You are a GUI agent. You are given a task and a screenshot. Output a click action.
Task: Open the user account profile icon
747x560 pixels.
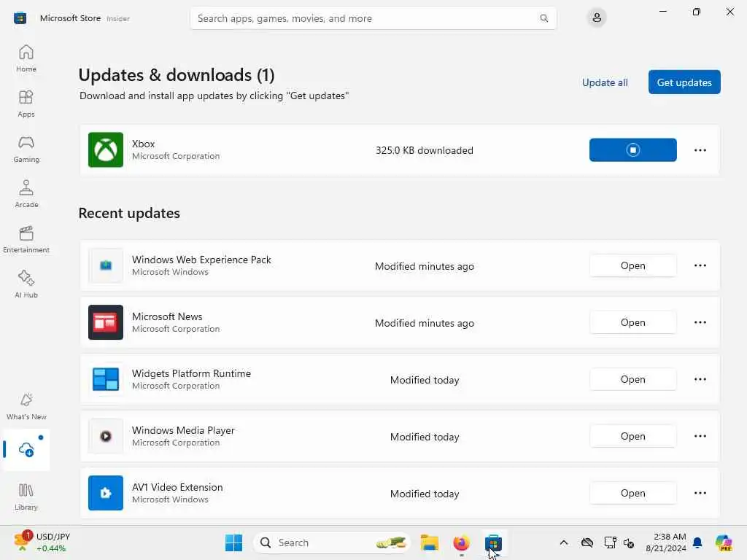click(x=597, y=18)
